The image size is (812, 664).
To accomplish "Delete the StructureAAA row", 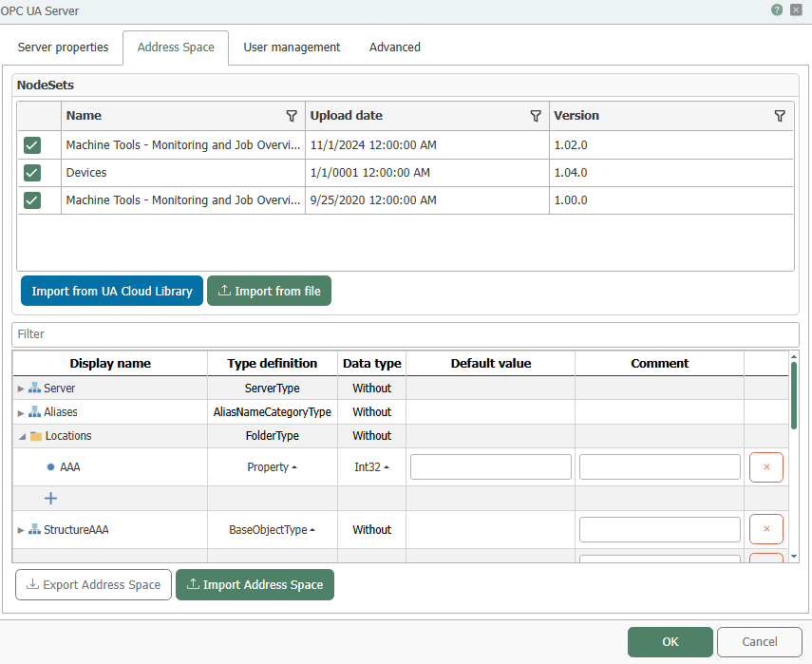I will (765, 529).
